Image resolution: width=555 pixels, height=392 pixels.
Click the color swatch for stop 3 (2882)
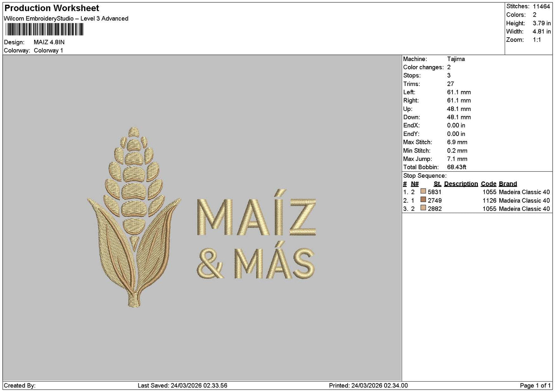pos(423,208)
